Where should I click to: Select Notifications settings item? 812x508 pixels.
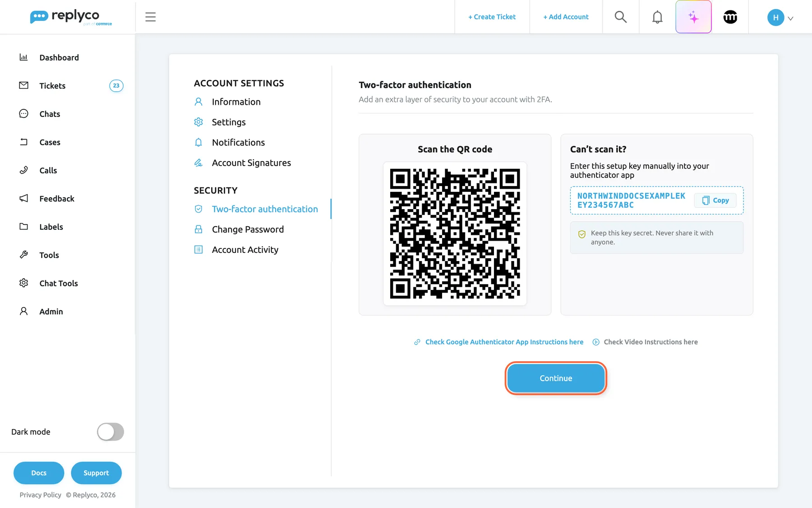pos(238,142)
